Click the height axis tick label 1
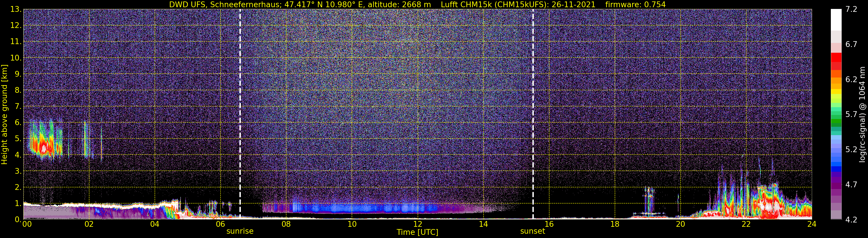The height and width of the screenshot is (238, 868). [18, 203]
